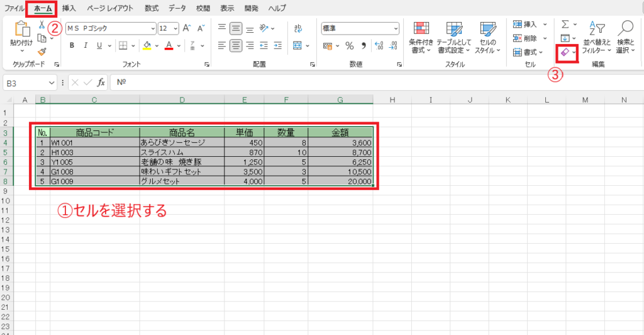
Task: Click the 検索と選択 button
Action: [x=625, y=37]
